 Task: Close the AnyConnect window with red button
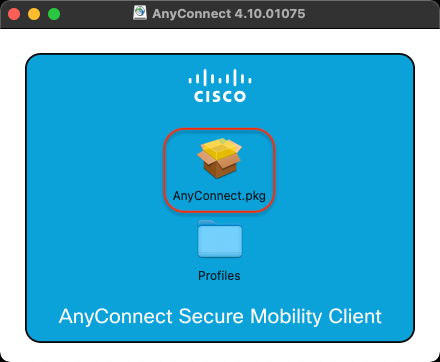point(14,14)
